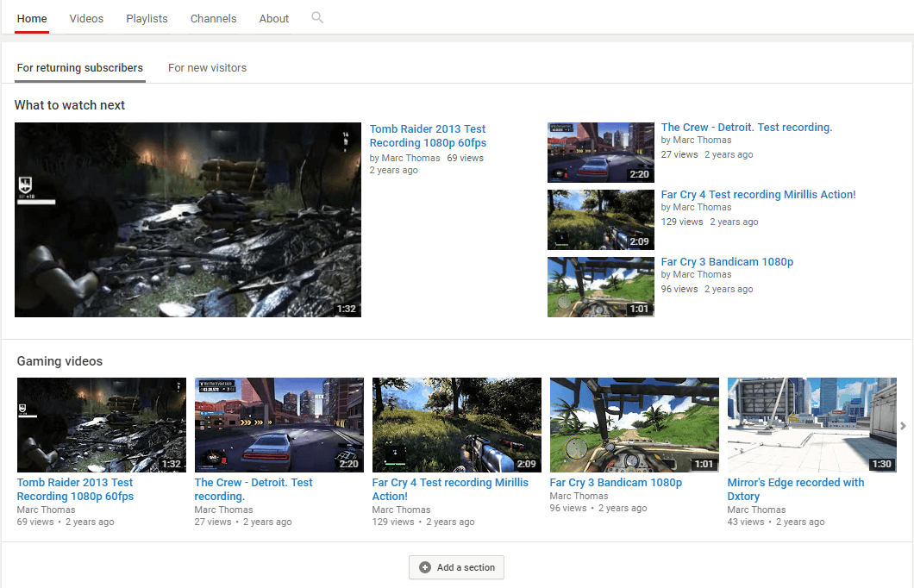Open Far Cry 3 thumbnail in Gaming videos
The image size is (914, 588).
[x=635, y=425]
